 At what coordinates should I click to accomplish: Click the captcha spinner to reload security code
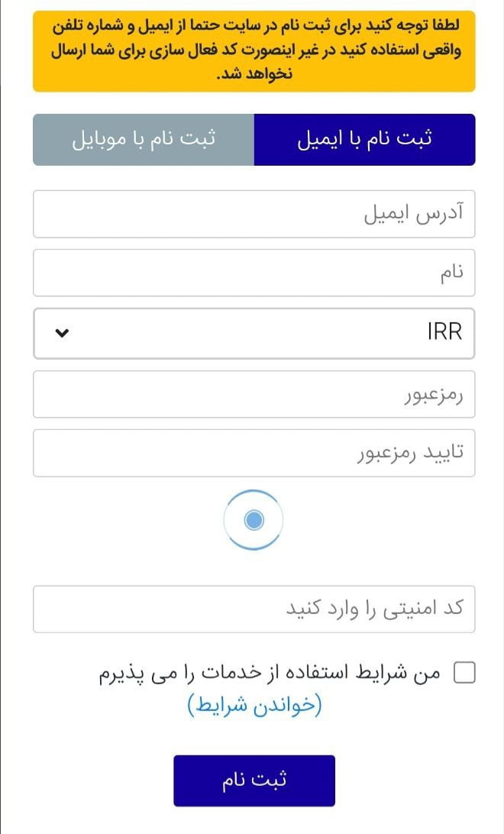[254, 519]
